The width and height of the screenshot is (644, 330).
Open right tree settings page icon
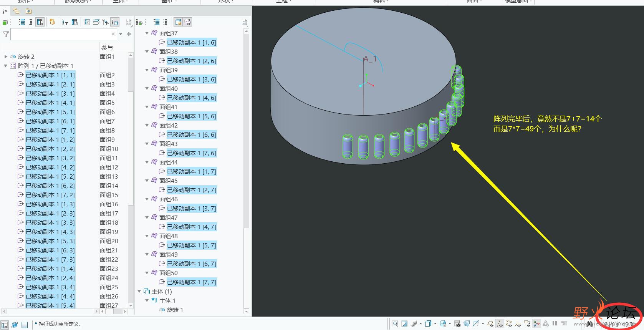pos(245,22)
